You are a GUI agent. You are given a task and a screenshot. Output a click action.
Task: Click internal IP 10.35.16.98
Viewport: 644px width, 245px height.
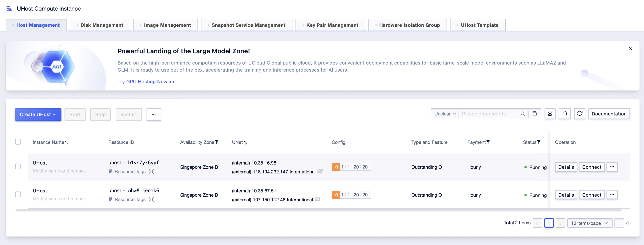click(x=264, y=163)
